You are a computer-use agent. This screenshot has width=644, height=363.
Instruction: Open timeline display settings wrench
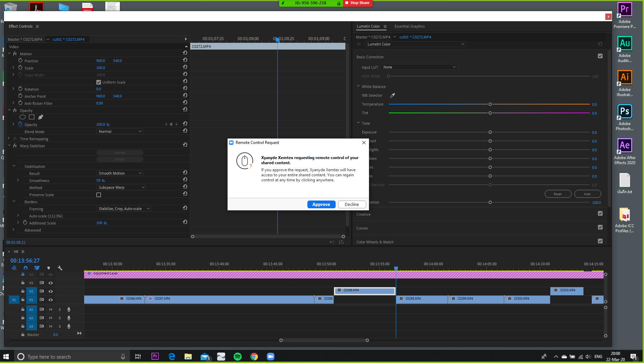(x=60, y=268)
